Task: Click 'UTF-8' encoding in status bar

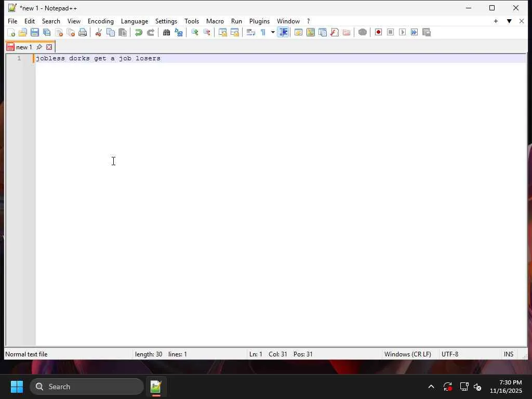Action: pos(450,354)
